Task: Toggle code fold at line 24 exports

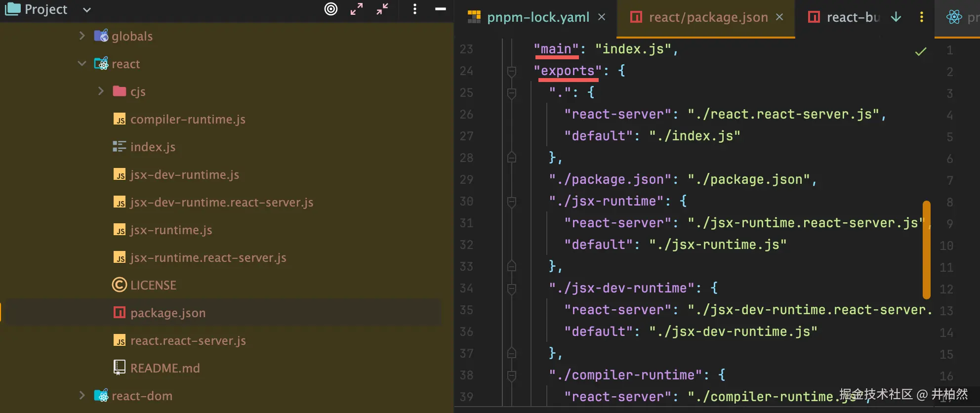Action: coord(512,71)
